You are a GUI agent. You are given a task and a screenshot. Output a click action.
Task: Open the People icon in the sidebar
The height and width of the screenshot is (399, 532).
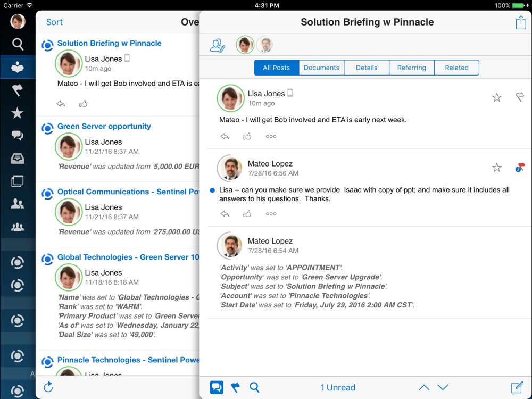tap(18, 204)
